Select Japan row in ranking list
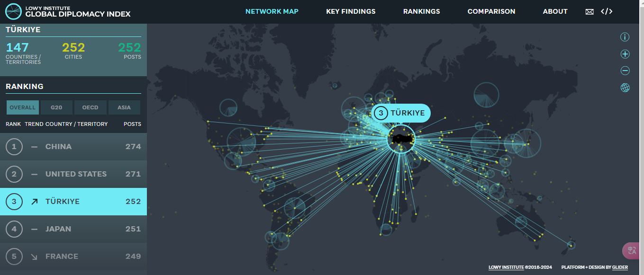 [73, 229]
